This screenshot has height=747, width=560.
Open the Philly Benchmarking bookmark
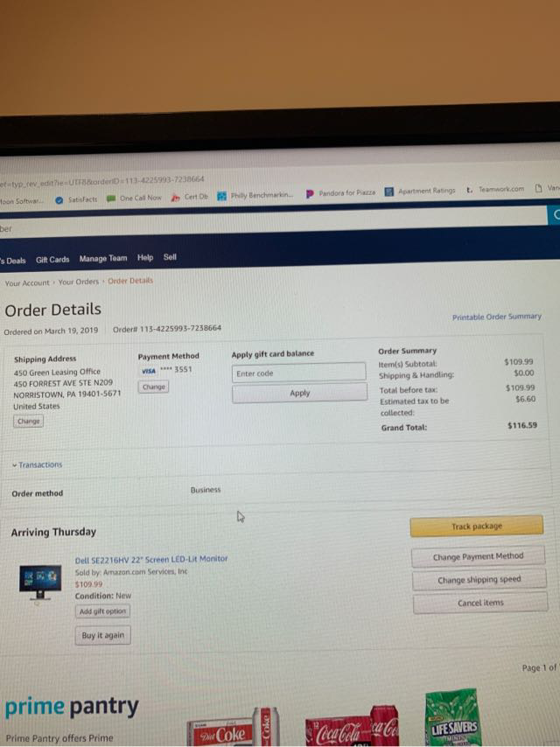coord(255,195)
